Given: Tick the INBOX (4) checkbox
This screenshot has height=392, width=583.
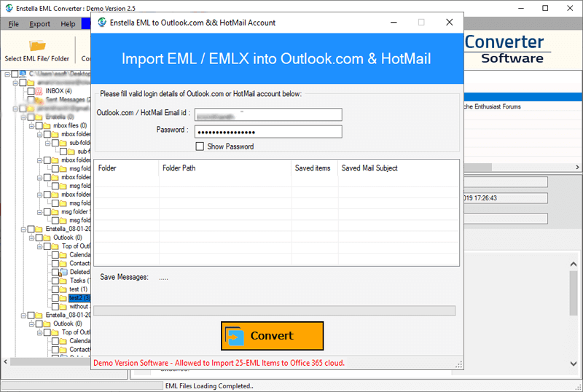Looking at the screenshot, I should tap(31, 91).
